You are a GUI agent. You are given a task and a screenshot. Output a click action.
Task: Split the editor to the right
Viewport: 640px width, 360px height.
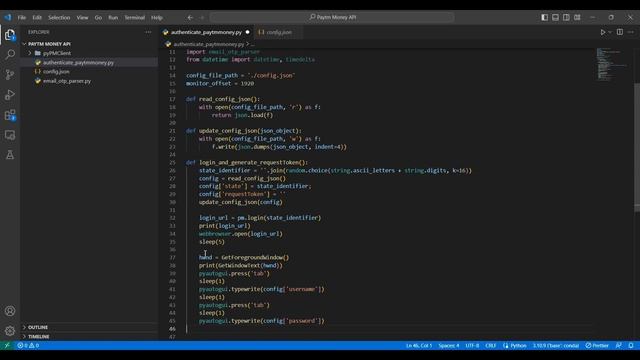[620, 32]
